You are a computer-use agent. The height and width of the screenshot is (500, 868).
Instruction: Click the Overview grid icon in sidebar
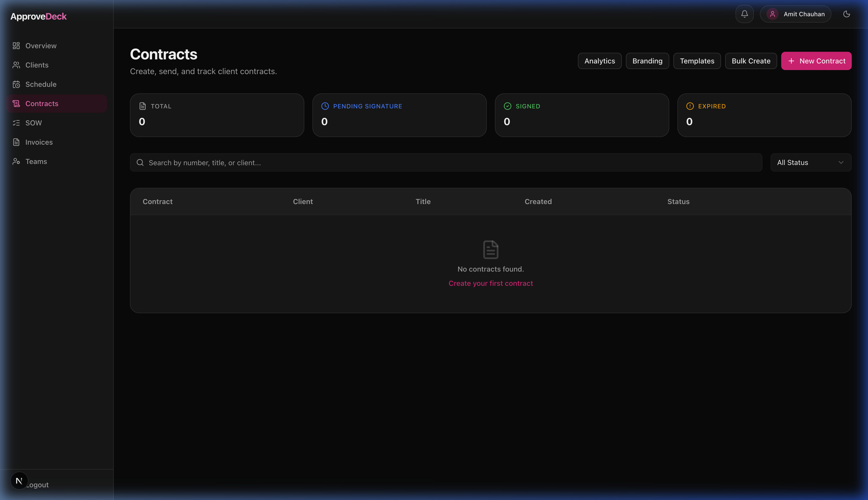point(16,46)
